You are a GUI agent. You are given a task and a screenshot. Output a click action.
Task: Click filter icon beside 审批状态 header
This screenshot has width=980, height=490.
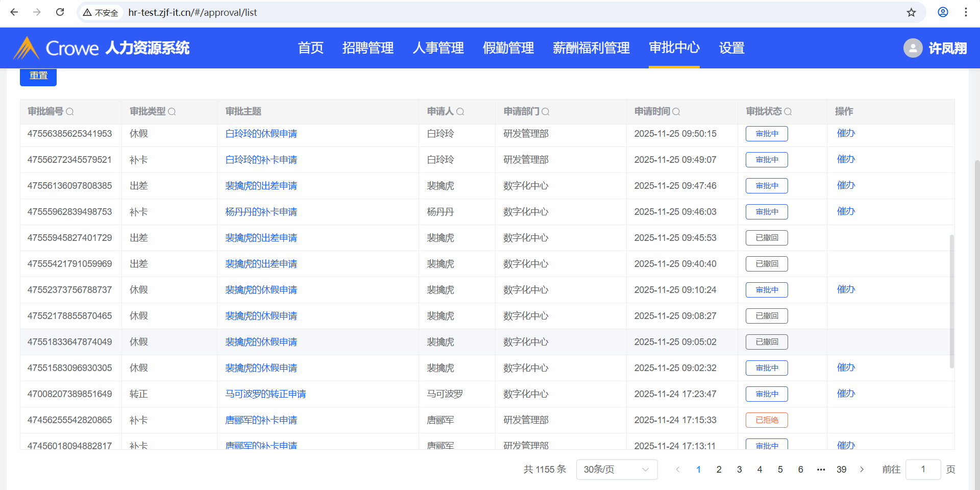point(788,112)
